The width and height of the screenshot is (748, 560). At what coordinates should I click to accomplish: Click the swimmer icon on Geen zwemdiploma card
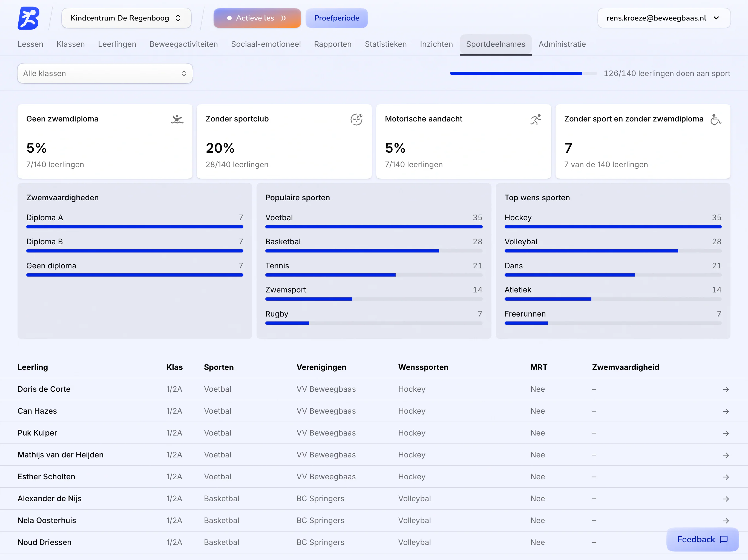(x=177, y=119)
